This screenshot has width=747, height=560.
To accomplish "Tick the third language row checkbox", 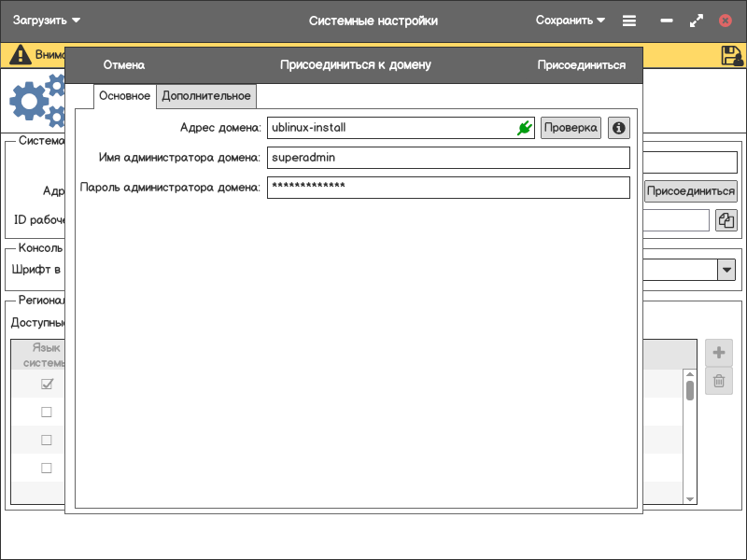I will point(47,441).
